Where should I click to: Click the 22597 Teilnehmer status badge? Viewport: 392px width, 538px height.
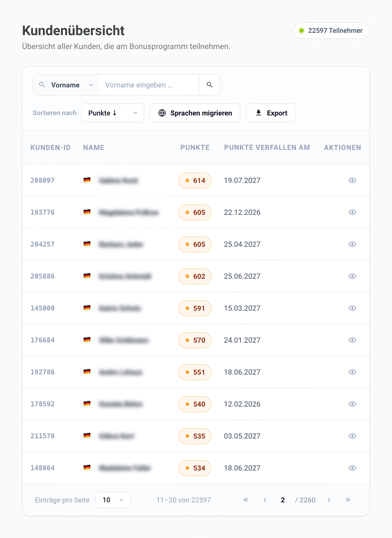[332, 31]
